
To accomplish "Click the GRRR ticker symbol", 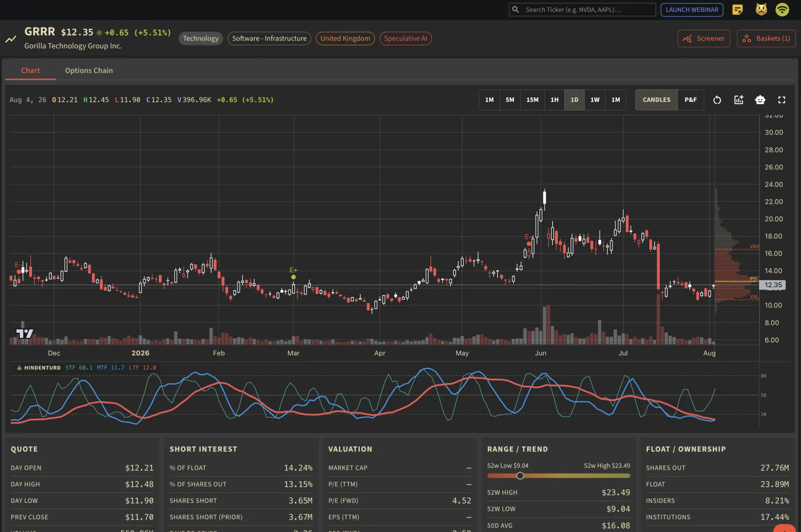I will [x=40, y=32].
